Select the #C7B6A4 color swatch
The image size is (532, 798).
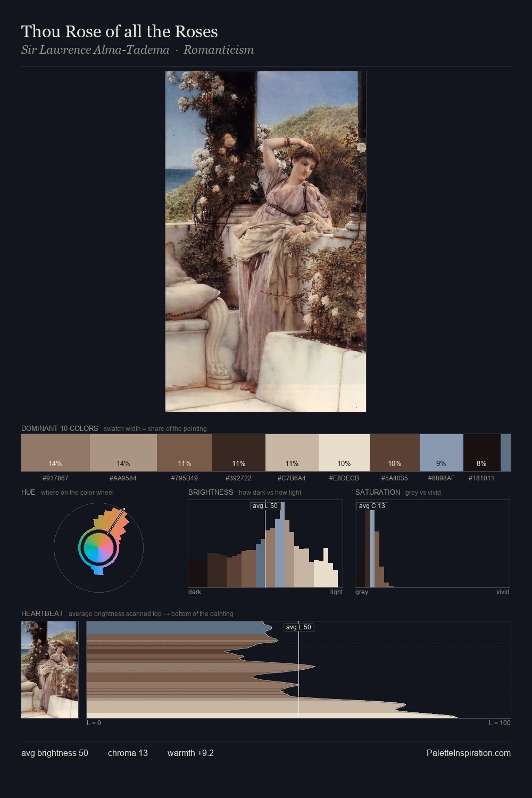(x=292, y=453)
